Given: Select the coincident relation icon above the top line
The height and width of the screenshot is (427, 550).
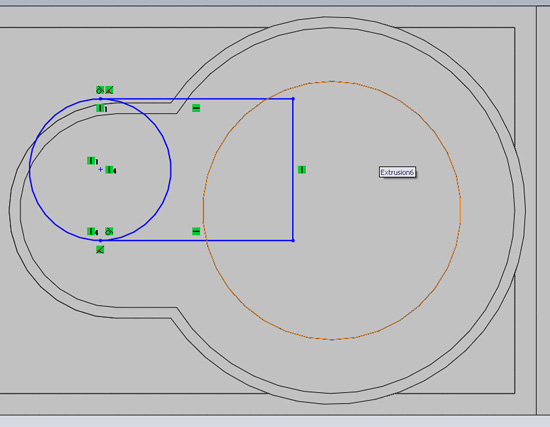Looking at the screenshot, I should (x=109, y=90).
